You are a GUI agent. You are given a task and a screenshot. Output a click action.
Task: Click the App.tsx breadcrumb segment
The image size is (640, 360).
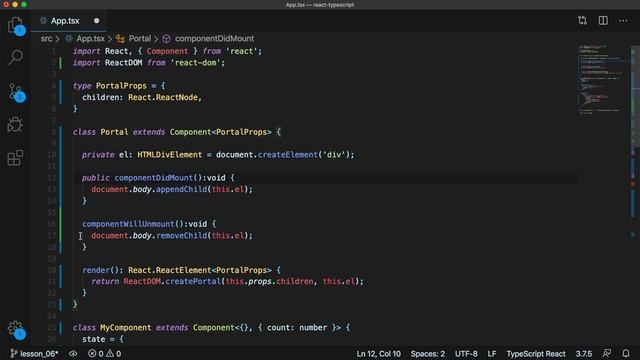(90, 38)
